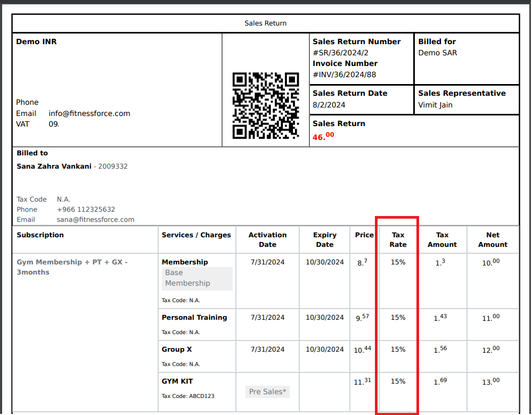Select the invoice number #INV/36/2024/88

tap(344, 75)
